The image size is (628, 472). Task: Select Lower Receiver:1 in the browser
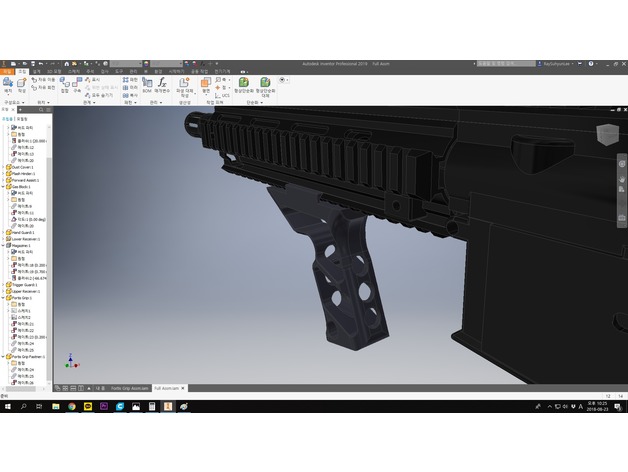click(x=25, y=239)
